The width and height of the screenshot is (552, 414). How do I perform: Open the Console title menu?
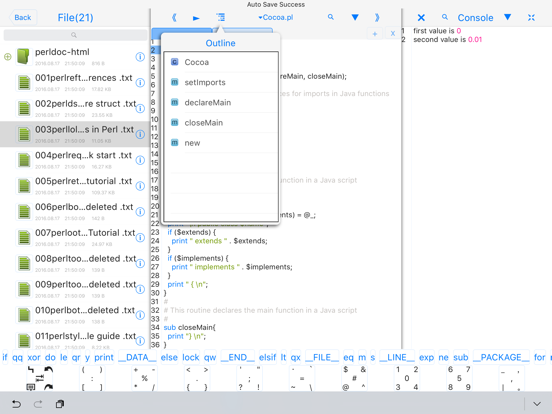[475, 18]
